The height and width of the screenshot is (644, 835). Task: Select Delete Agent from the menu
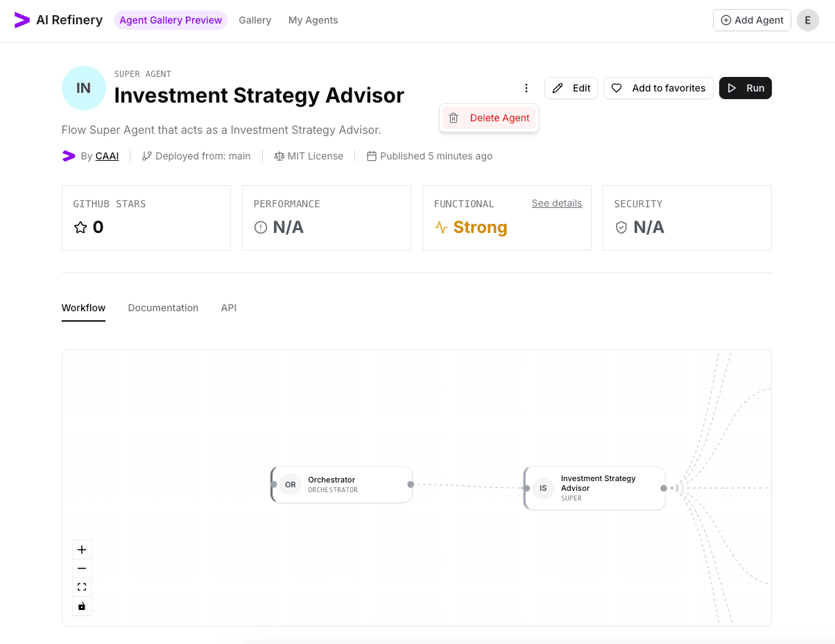click(x=499, y=118)
